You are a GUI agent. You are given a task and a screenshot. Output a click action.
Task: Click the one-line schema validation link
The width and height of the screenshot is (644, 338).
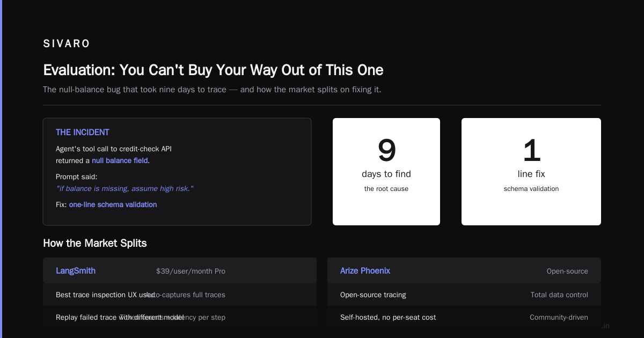click(113, 204)
